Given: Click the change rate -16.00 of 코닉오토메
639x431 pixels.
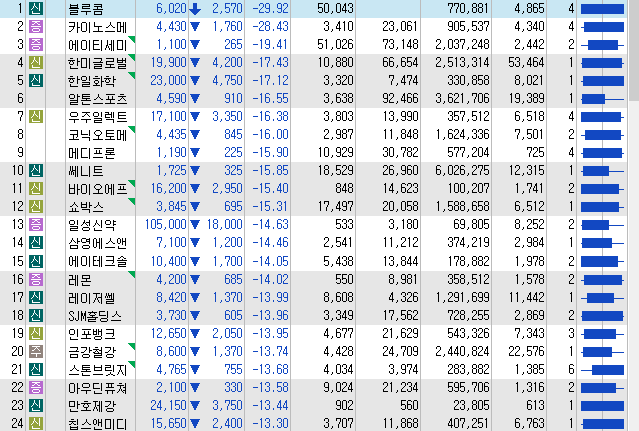Looking at the screenshot, I should tap(270, 134).
